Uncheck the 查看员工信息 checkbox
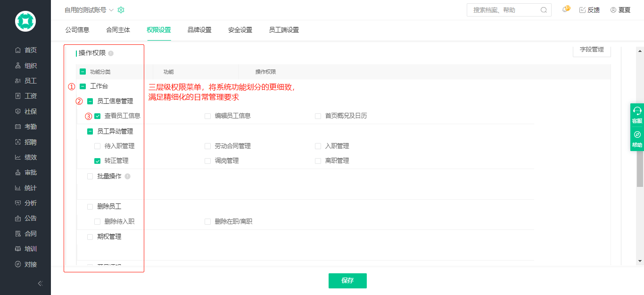 pyautogui.click(x=98, y=116)
